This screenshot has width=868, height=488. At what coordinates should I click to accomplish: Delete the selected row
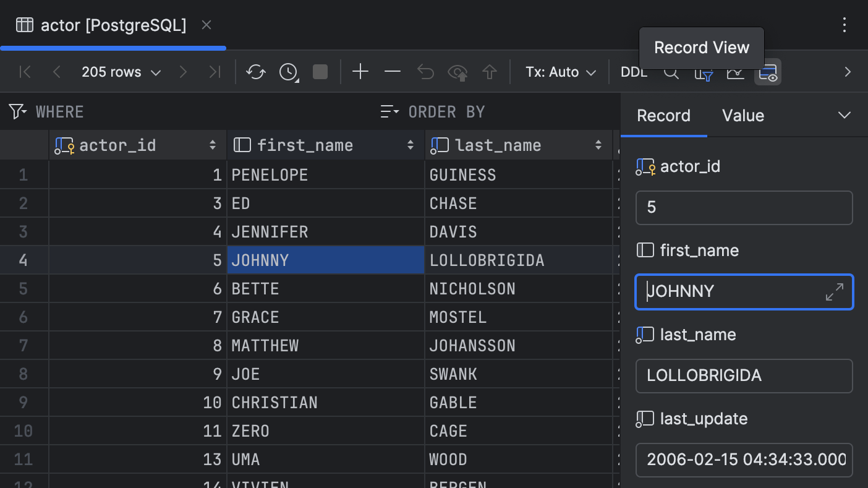tap(392, 72)
